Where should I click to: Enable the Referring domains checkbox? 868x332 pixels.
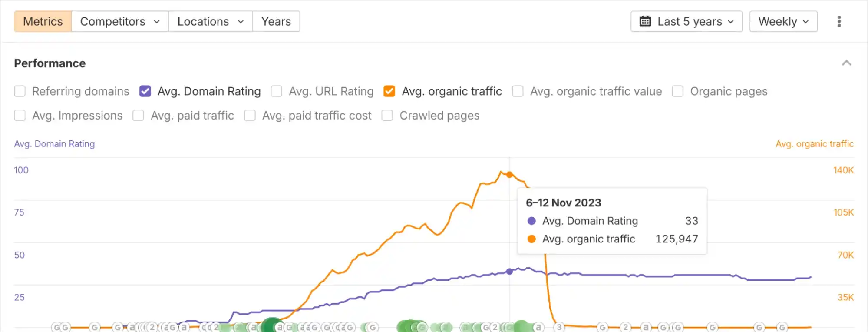(20, 91)
